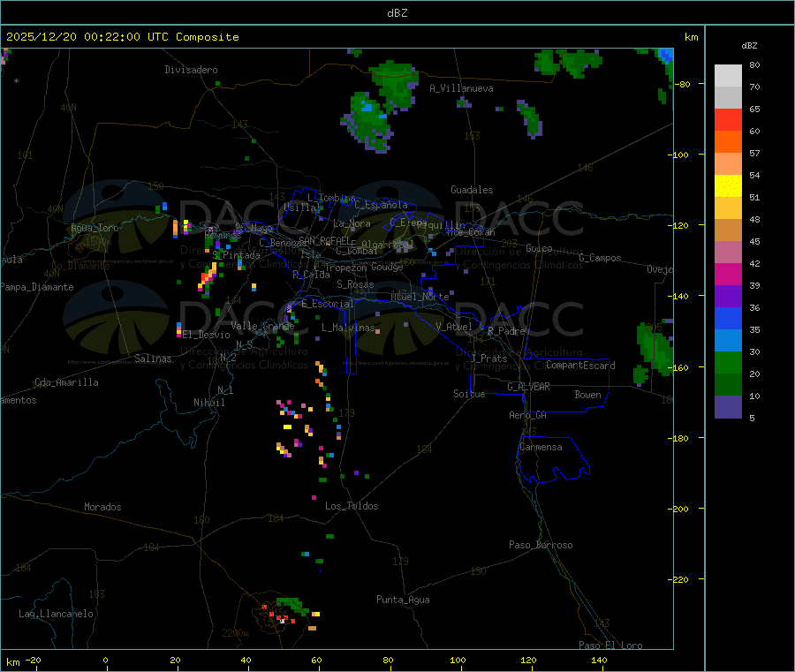Image resolution: width=795 pixels, height=672 pixels.
Task: Click the Agua_Toro map label
Action: 95,228
